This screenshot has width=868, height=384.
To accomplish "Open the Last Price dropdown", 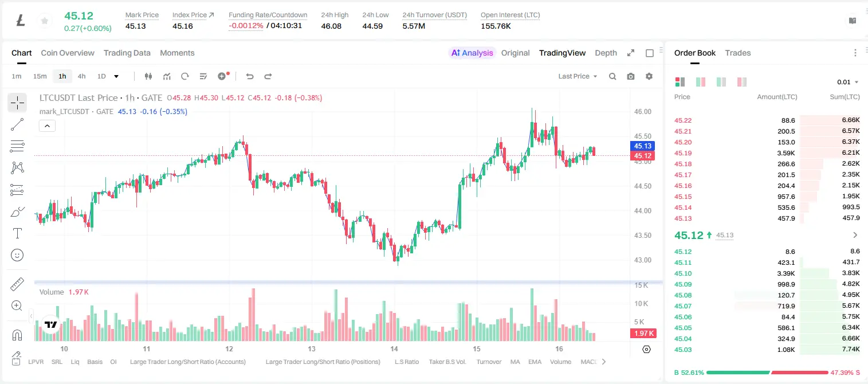I will pyautogui.click(x=578, y=76).
